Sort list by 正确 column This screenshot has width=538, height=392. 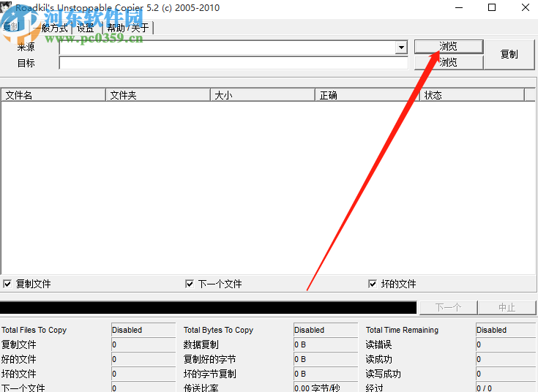coord(367,95)
